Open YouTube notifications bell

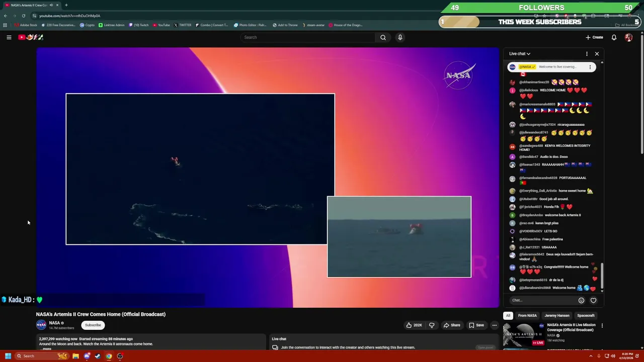click(x=614, y=37)
